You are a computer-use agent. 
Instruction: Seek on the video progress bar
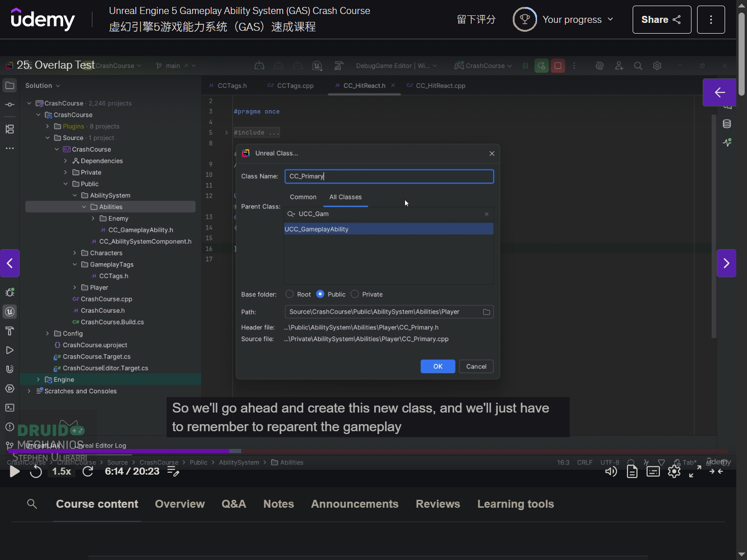pyautogui.click(x=368, y=451)
